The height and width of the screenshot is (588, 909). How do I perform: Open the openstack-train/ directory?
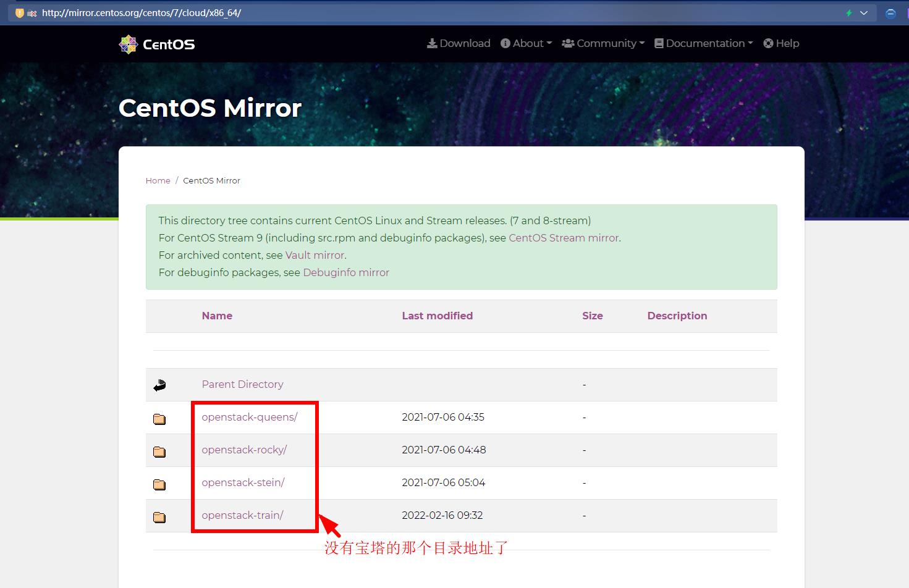click(242, 515)
